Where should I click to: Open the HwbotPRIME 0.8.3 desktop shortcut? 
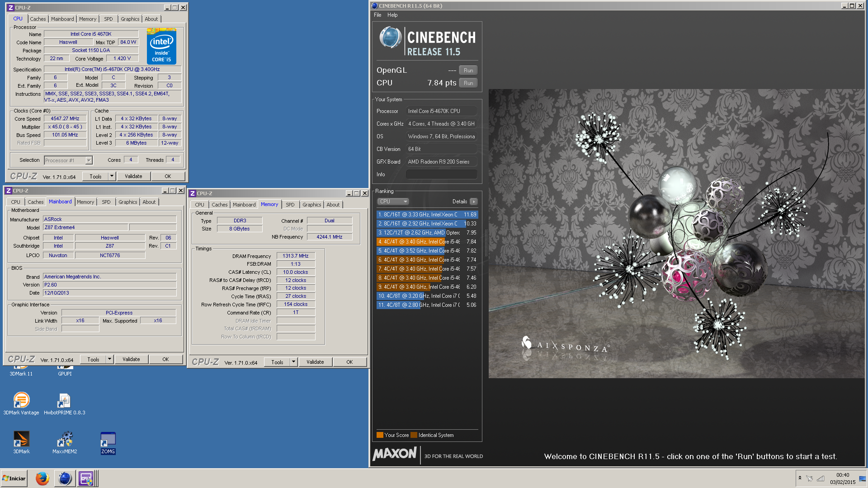click(64, 403)
